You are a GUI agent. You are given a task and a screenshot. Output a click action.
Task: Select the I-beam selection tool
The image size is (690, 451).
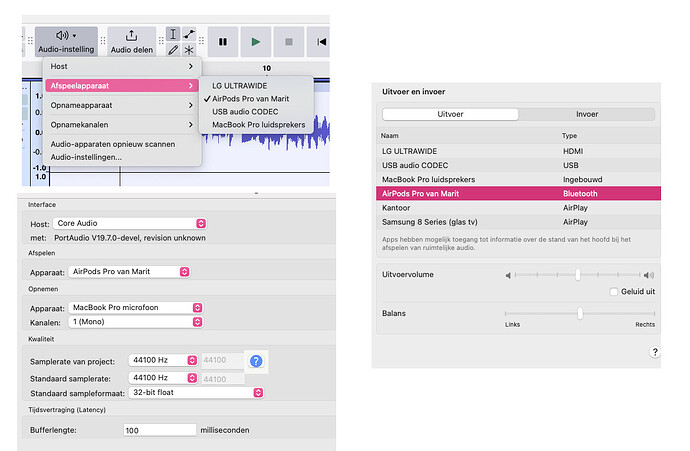(173, 34)
